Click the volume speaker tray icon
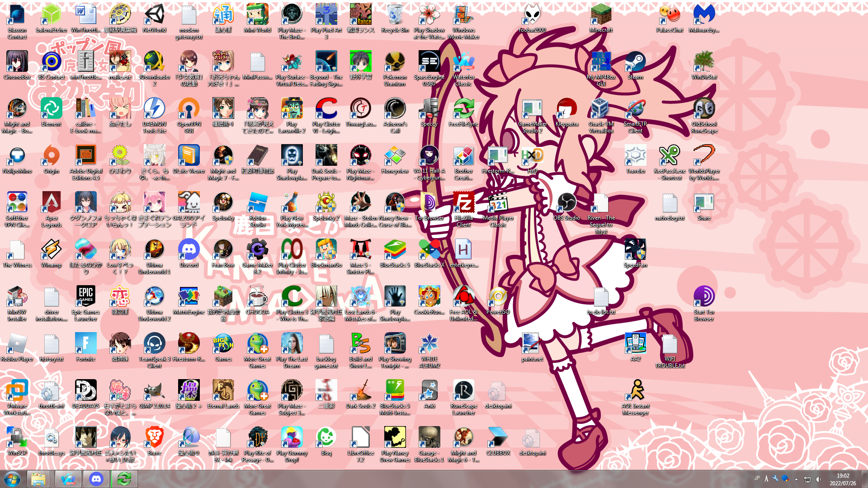The width and height of the screenshot is (868, 488). (x=818, y=479)
